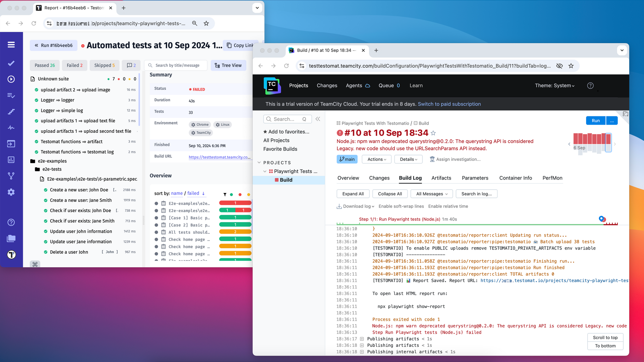Screen dimensions: 644x362
Task: Click the blue Run button in TeamCity
Action: tap(596, 121)
